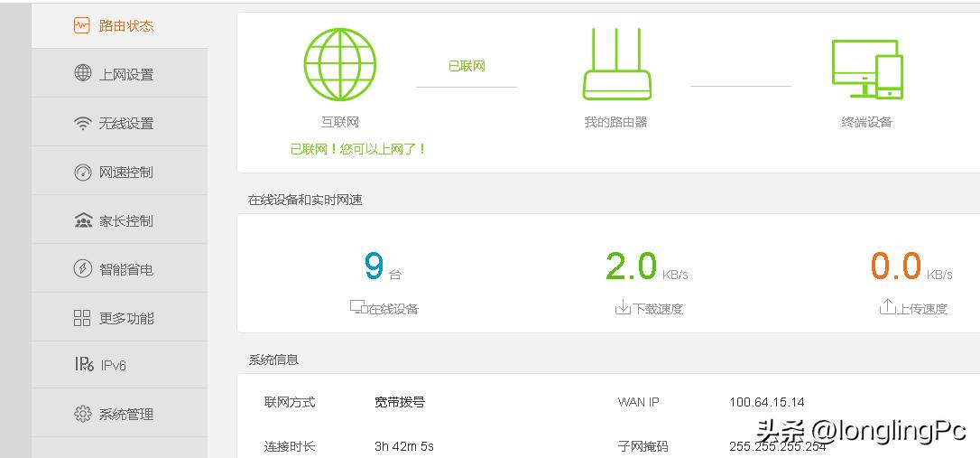
Task: Click the 更多功能 grid icon
Action: coord(82,318)
